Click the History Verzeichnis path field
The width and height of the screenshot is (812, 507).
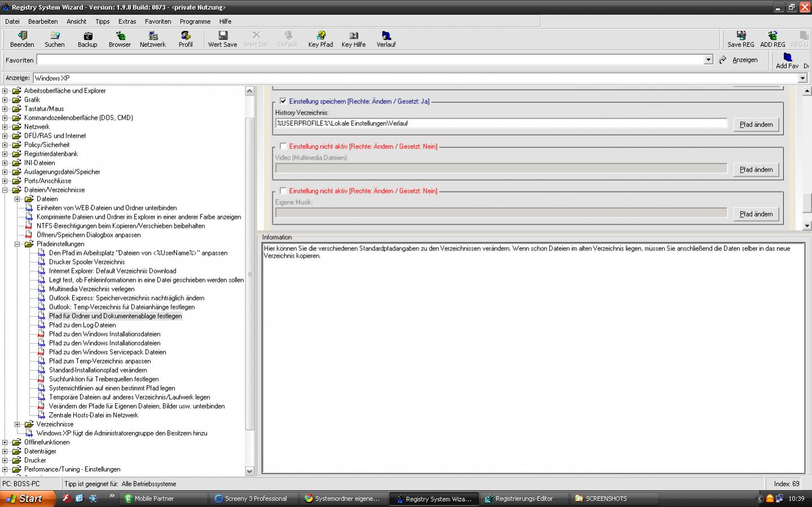[501, 124]
